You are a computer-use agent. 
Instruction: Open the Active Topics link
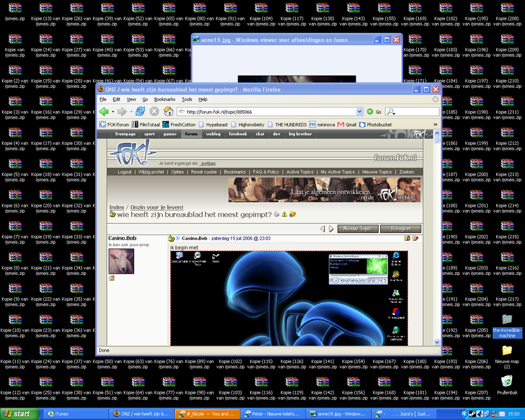click(x=300, y=172)
